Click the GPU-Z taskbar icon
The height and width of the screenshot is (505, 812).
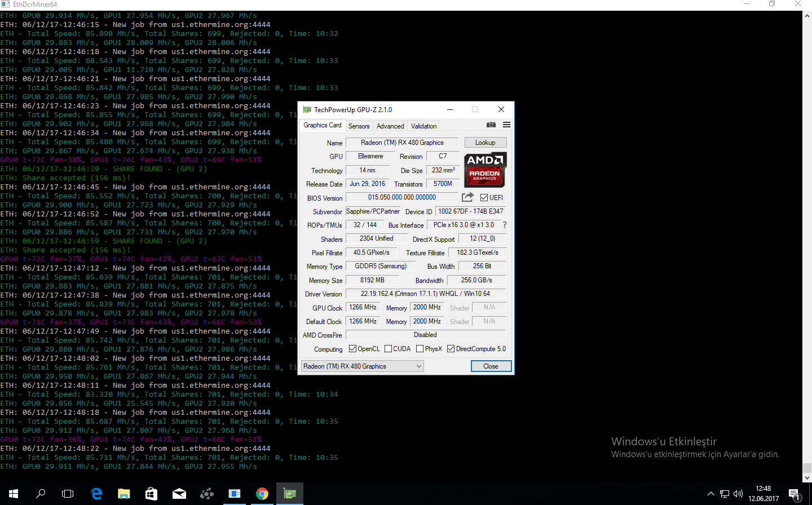click(290, 494)
